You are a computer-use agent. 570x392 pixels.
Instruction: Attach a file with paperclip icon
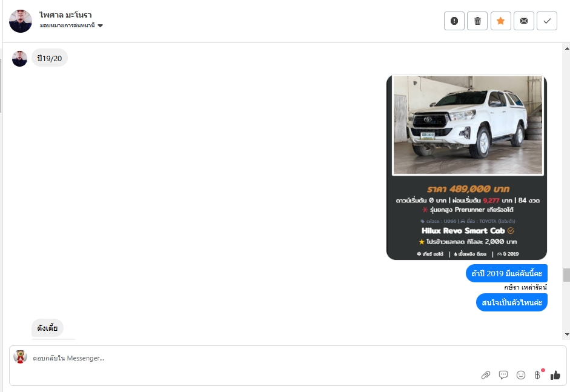tap(486, 375)
